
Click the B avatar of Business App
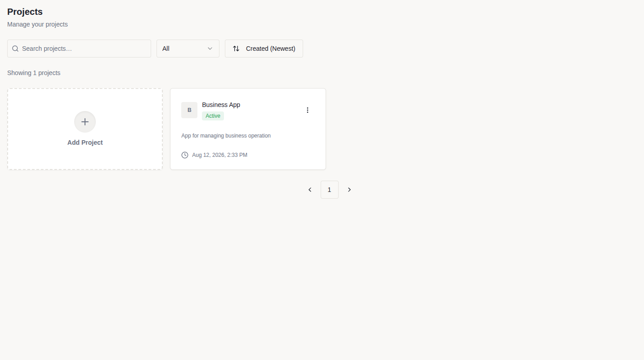[189, 110]
